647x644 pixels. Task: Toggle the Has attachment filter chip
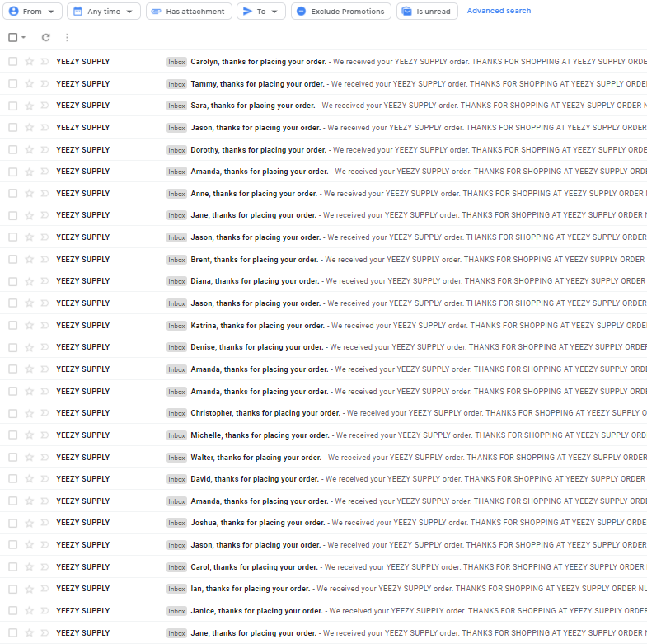[189, 12]
